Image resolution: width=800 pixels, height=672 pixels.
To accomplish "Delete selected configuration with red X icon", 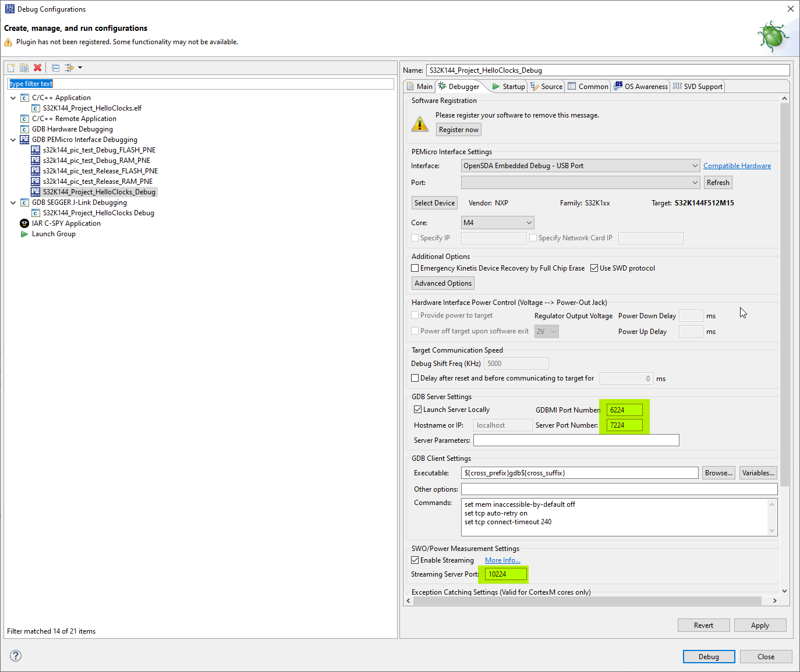I will point(37,67).
